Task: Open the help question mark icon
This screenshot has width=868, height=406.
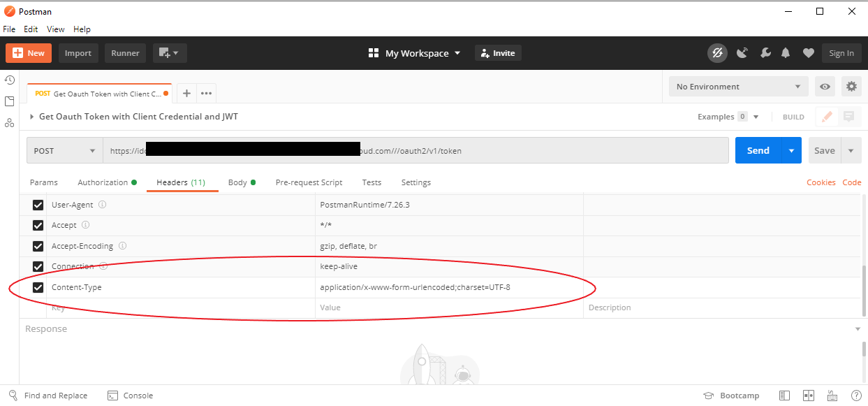Action: click(x=856, y=396)
